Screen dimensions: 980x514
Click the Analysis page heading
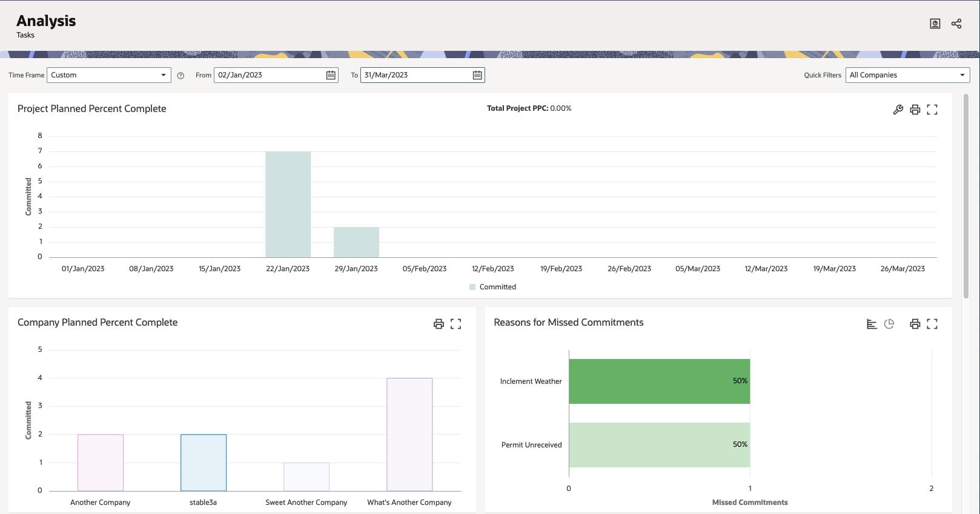point(46,21)
